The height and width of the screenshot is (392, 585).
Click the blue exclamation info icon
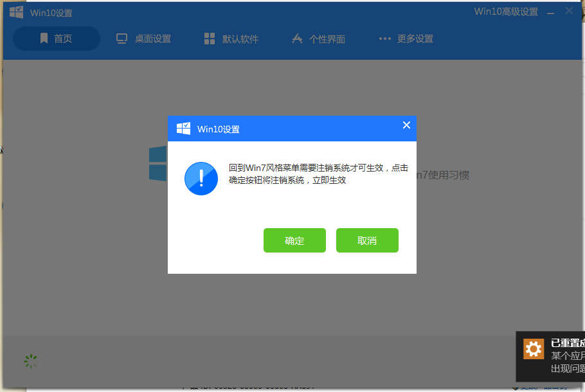coord(201,179)
